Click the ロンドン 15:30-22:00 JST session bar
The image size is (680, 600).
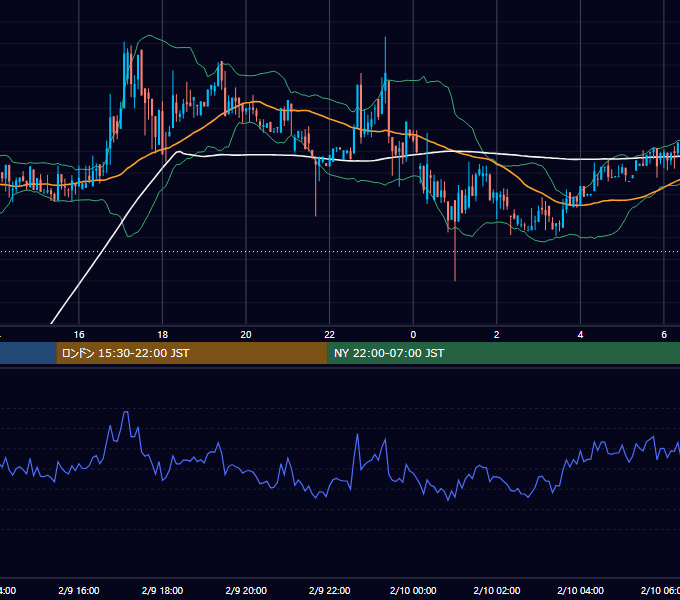coord(192,353)
